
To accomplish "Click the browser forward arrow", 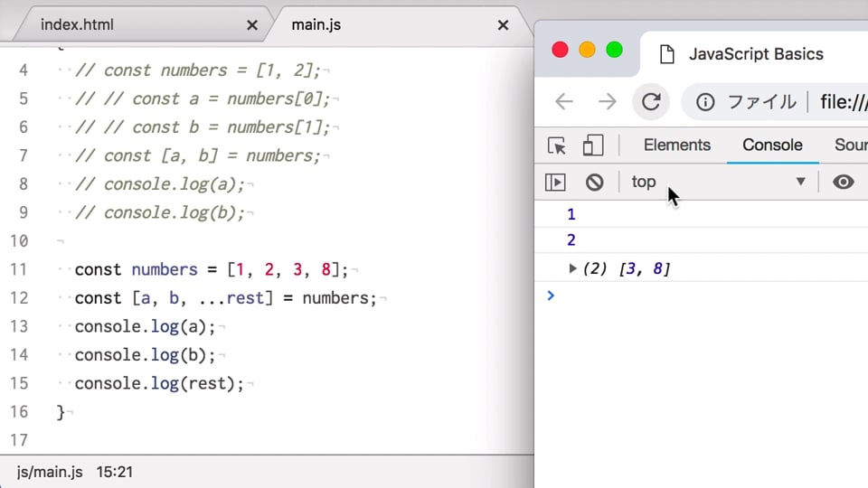I will [x=607, y=102].
